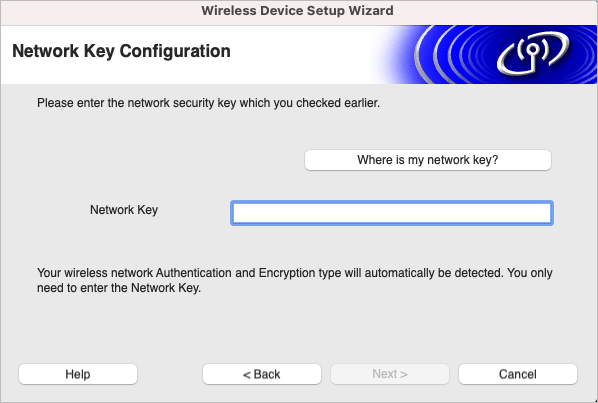Click the 'Network Key Configuration' heading
Viewport: 598px width, 403px height.
pos(121,51)
